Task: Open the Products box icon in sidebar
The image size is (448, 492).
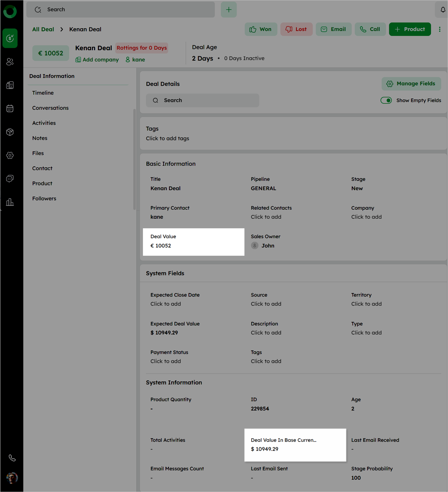Action: (10, 132)
